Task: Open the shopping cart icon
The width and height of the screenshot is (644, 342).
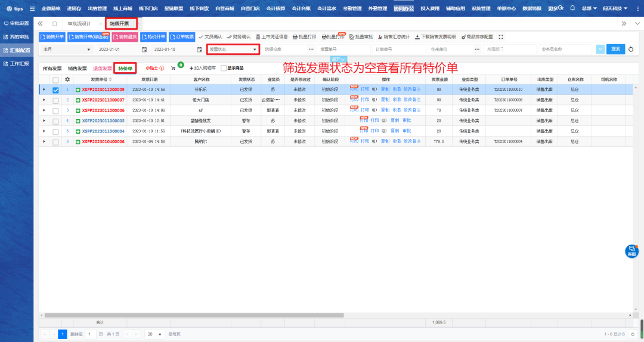Action: tap(174, 68)
